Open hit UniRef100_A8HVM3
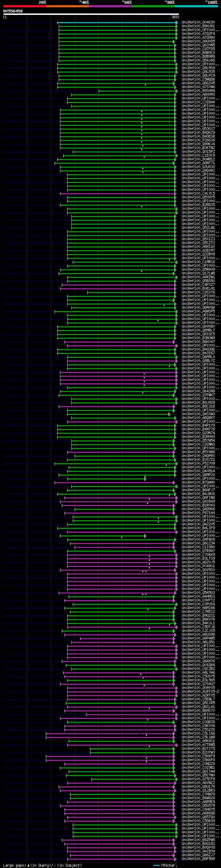 coord(198,95)
